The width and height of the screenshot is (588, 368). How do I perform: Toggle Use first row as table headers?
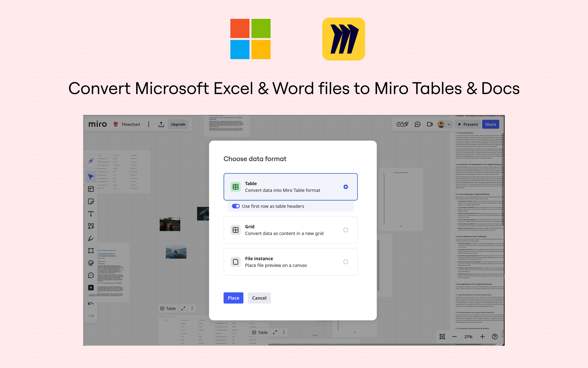tap(236, 206)
